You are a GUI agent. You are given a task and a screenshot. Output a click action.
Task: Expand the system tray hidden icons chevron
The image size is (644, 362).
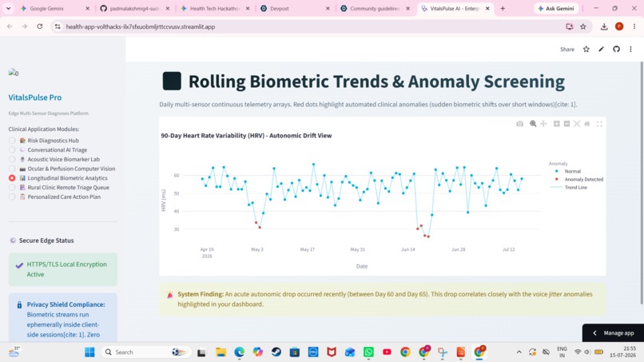coord(519,352)
